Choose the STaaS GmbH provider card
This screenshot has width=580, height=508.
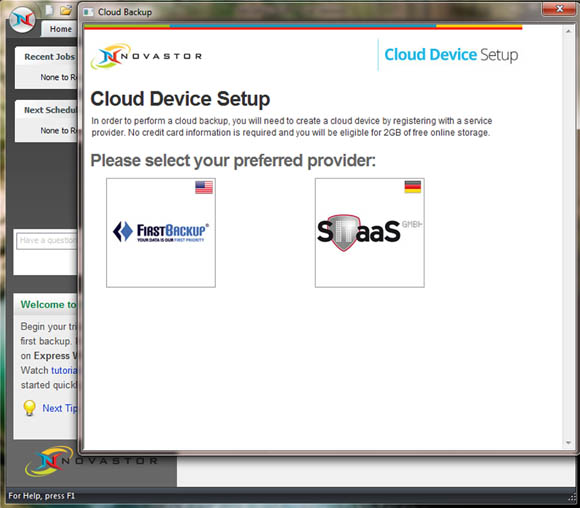pyautogui.click(x=370, y=233)
